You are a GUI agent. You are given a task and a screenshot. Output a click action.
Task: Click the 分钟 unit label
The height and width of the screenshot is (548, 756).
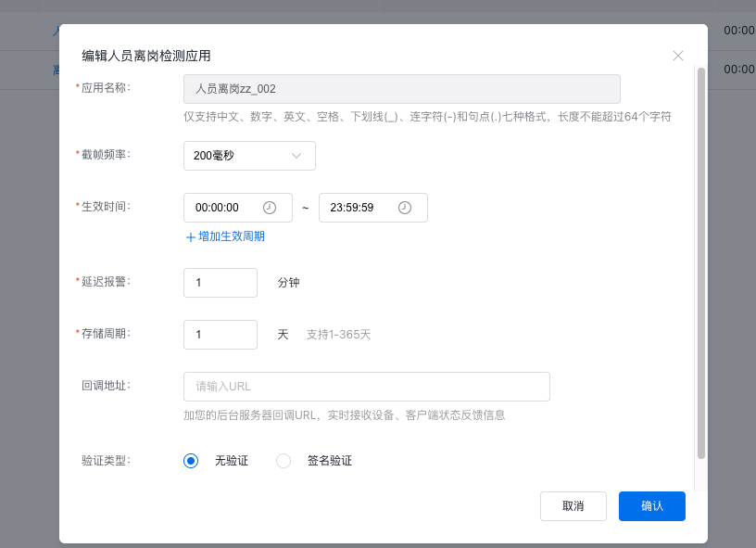[288, 283]
